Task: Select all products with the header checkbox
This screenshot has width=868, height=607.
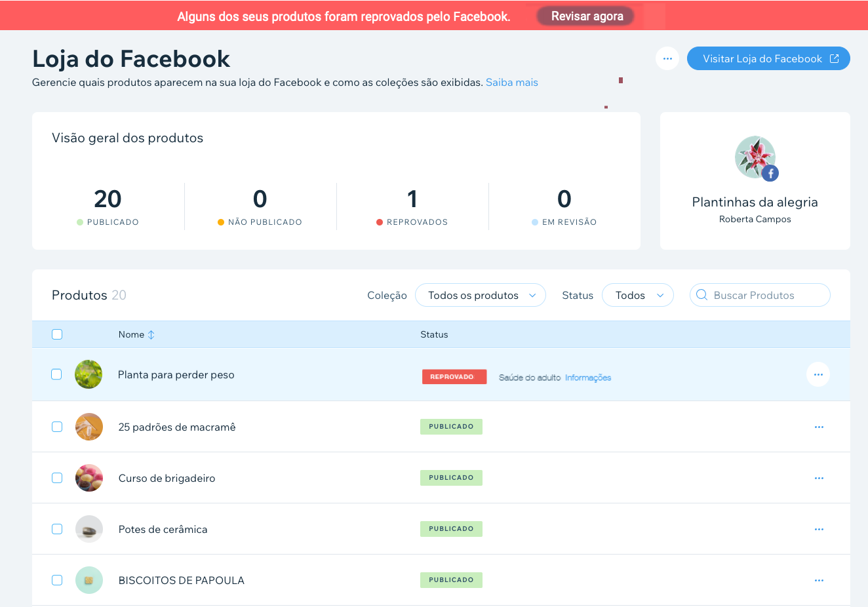Action: [57, 334]
